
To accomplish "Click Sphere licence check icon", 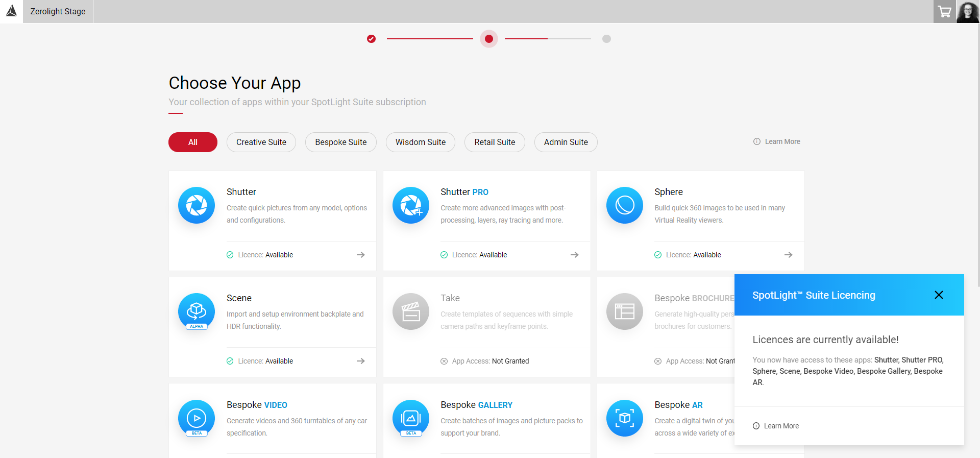I will (658, 255).
